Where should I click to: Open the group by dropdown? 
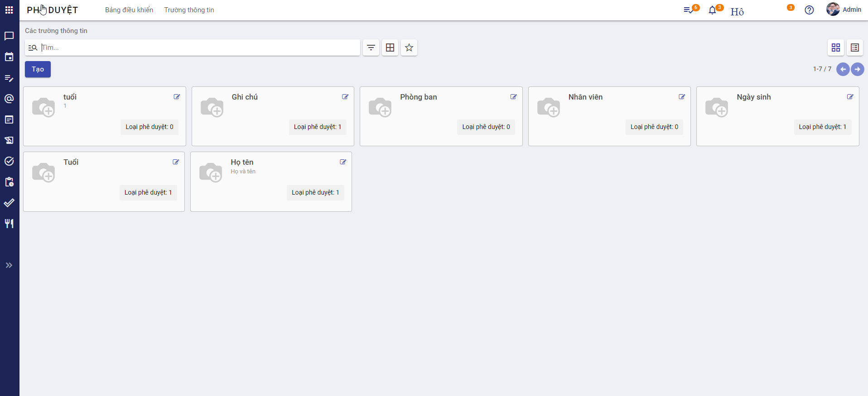[390, 48]
